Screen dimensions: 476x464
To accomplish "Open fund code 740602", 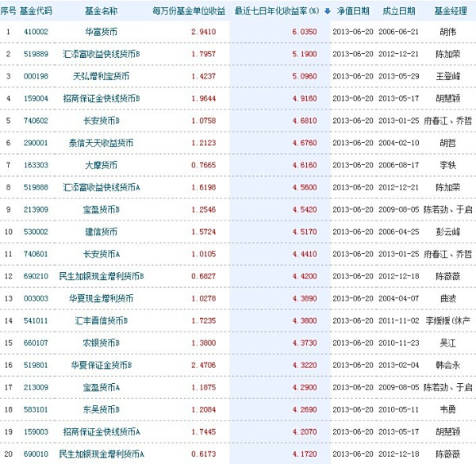I will (x=36, y=121).
